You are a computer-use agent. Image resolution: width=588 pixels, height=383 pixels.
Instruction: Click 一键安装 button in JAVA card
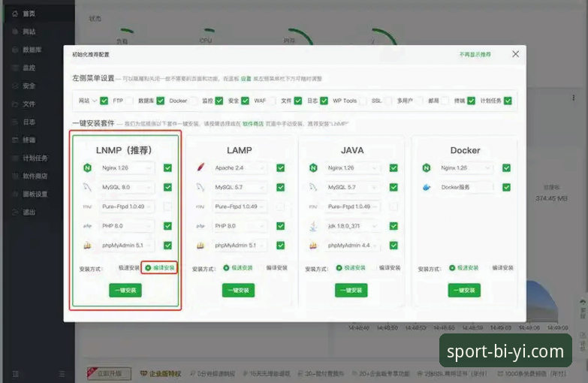tap(351, 291)
